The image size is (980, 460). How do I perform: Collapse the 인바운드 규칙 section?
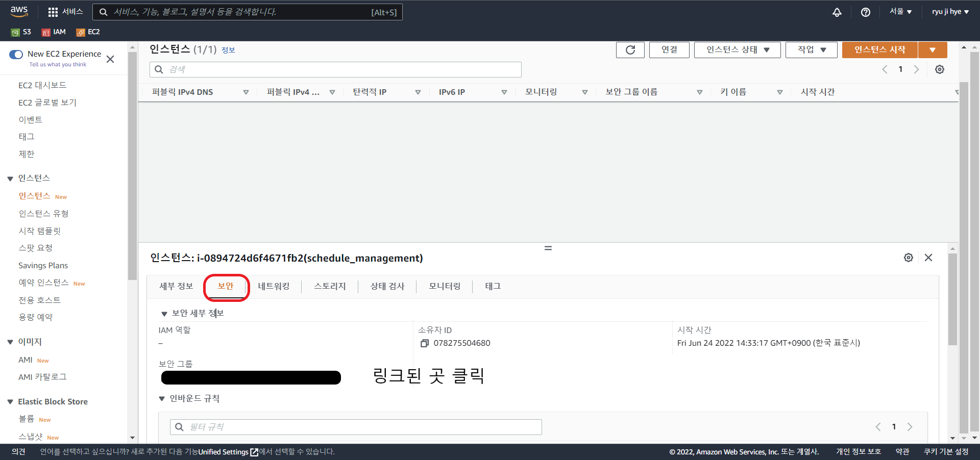pyautogui.click(x=162, y=399)
